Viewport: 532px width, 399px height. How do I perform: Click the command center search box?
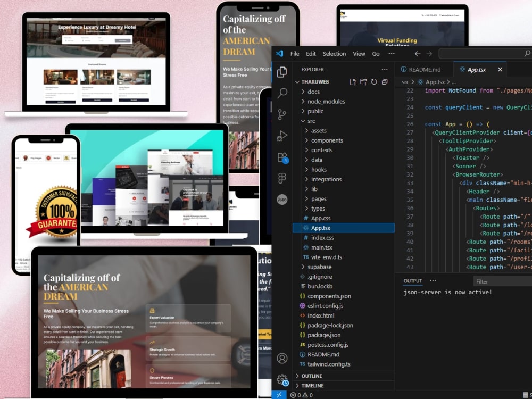click(x=485, y=54)
